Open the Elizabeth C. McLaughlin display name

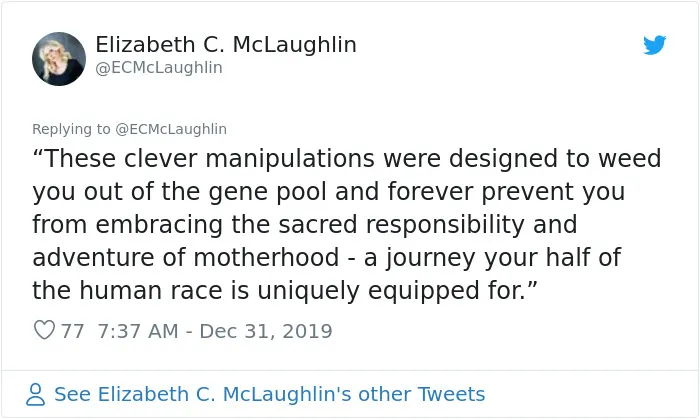[x=226, y=45]
